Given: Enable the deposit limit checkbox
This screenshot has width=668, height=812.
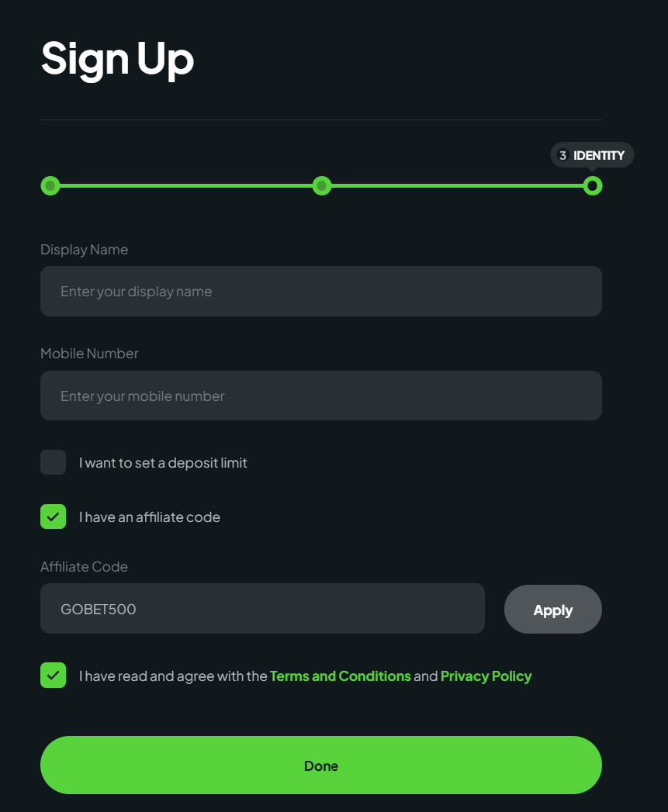Looking at the screenshot, I should click(54, 462).
